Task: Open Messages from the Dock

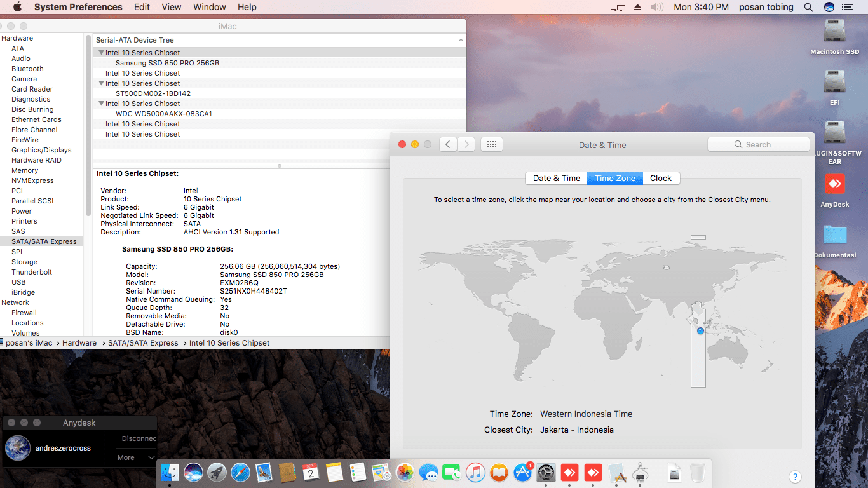Action: 428,472
